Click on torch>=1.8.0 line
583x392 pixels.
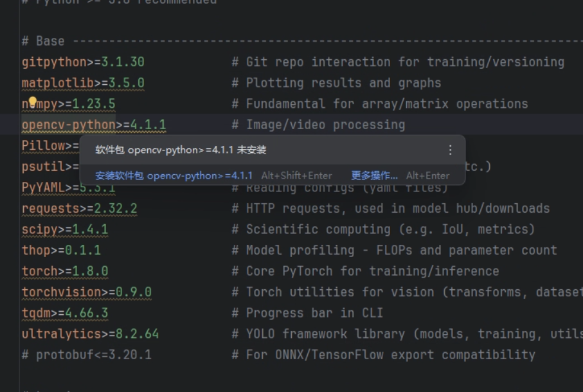pyautogui.click(x=65, y=271)
